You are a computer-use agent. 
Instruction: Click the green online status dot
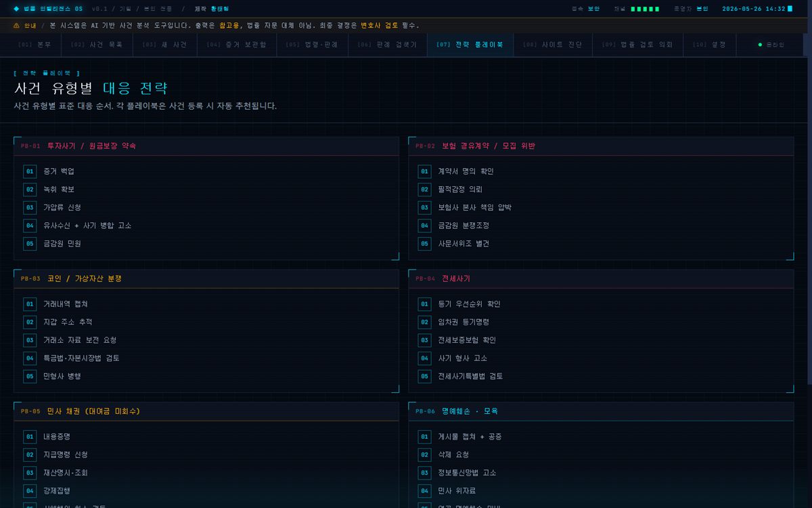(760, 45)
